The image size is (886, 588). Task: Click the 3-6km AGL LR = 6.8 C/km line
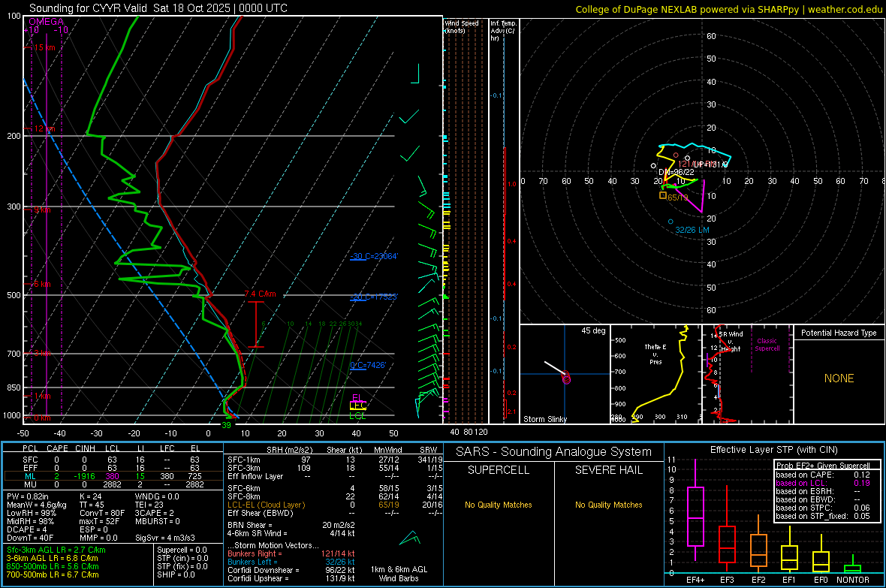(52, 558)
